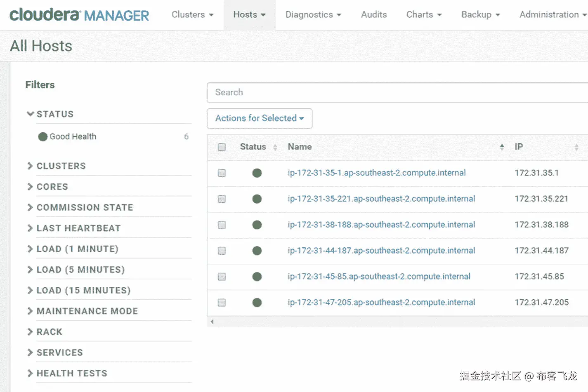Expand the LOAD (15 MINUTES) filter

(x=79, y=290)
